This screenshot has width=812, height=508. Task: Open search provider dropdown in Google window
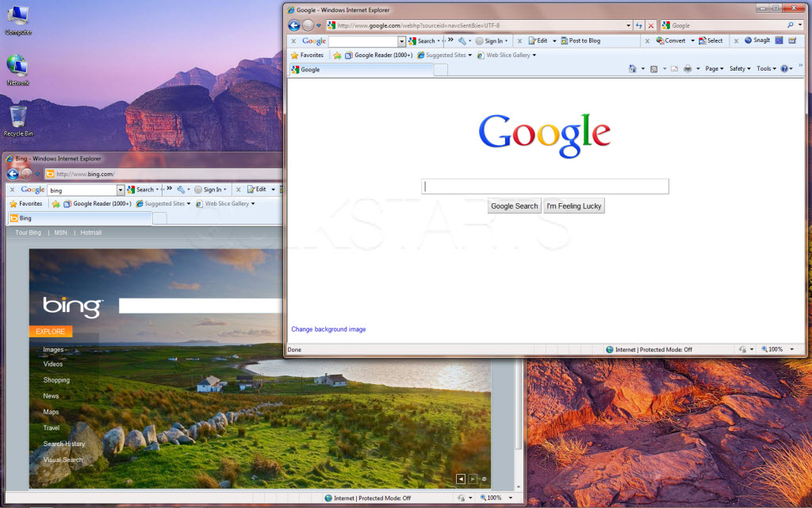(x=800, y=25)
